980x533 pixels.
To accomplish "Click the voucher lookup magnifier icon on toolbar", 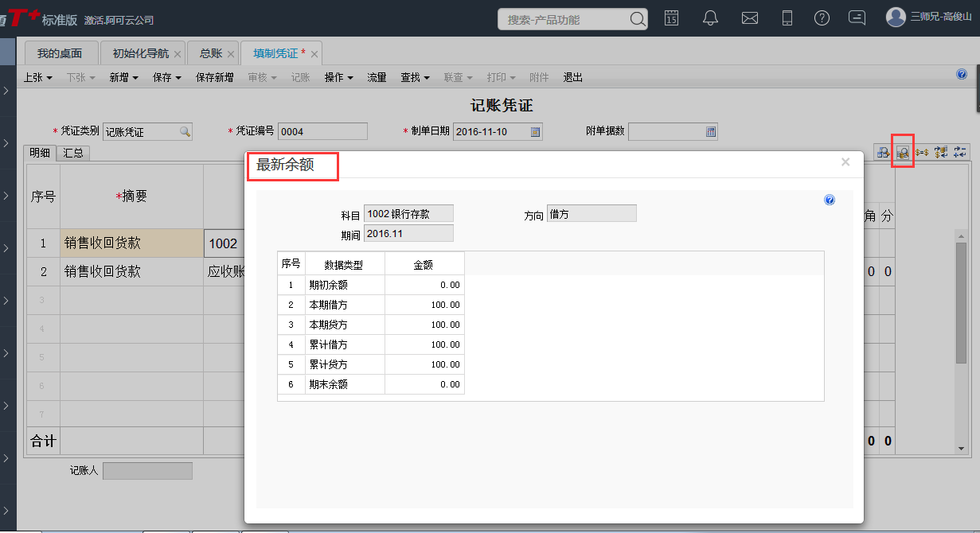I will click(882, 151).
